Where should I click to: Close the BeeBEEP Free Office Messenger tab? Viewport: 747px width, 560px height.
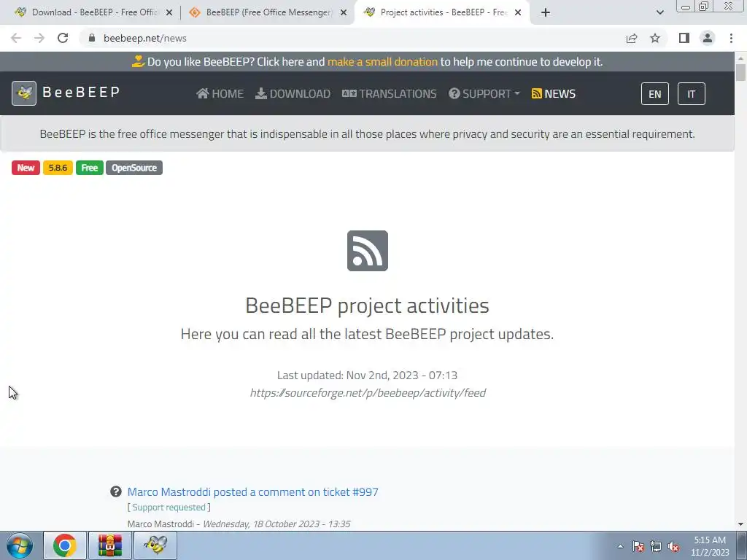(x=344, y=12)
